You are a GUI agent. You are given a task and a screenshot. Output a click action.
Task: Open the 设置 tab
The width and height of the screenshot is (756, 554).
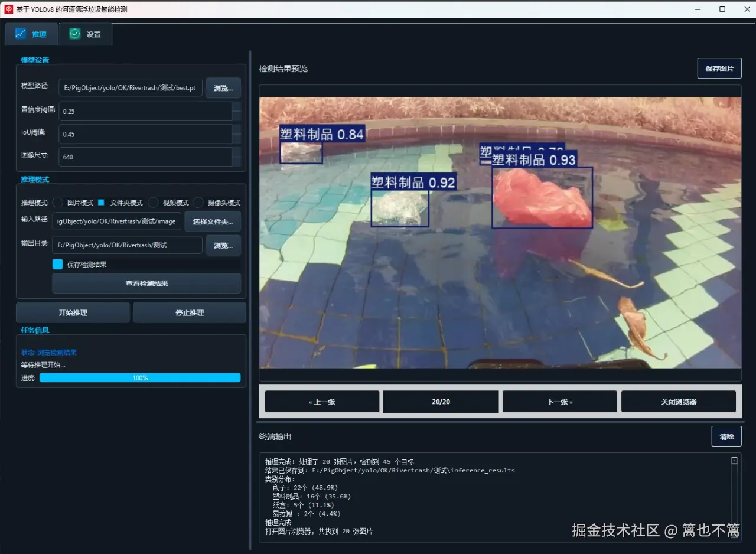86,34
